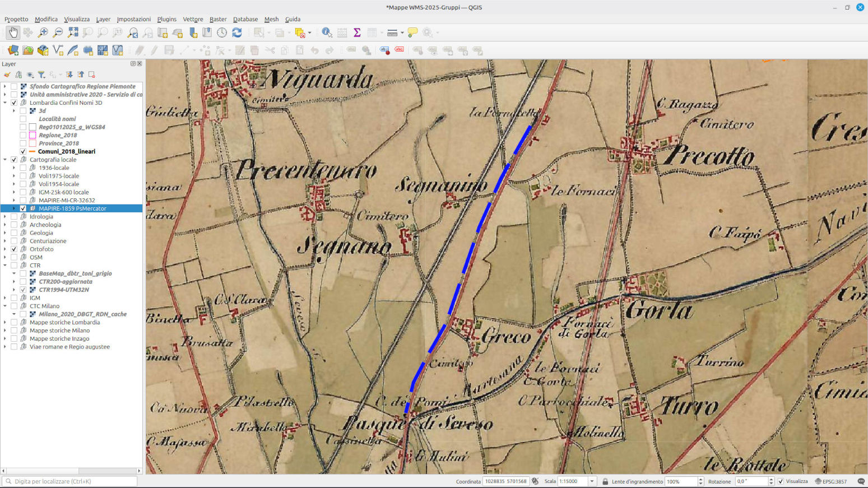Enable the Province_2018 layer checkbox

click(x=23, y=143)
